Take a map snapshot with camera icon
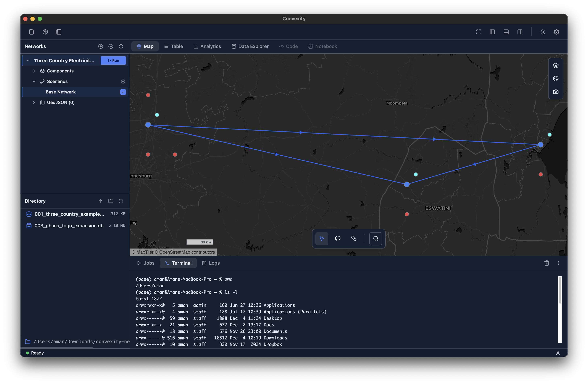 tap(555, 92)
